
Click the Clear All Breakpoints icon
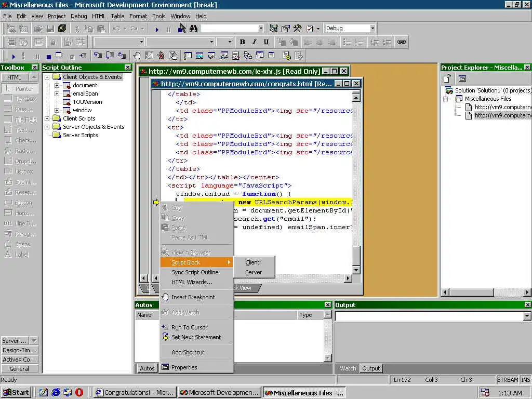coord(161,55)
